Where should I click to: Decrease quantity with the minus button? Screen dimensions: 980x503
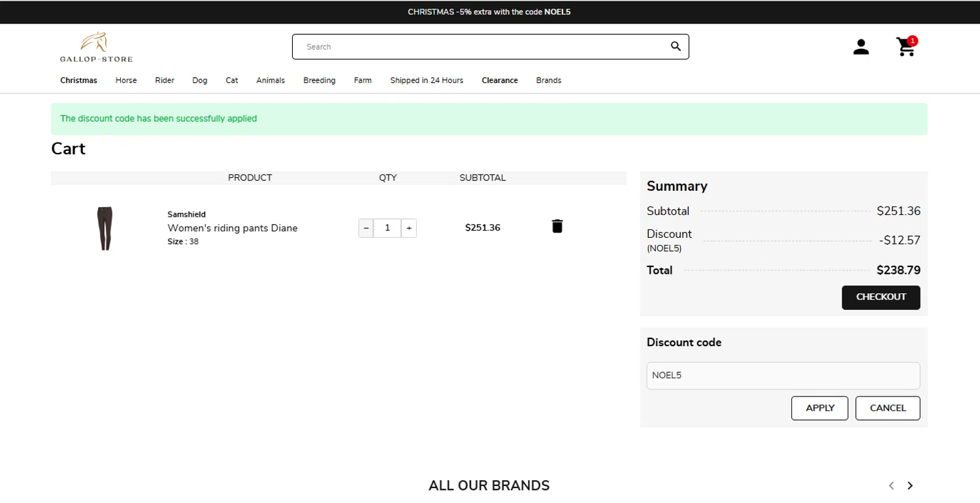tap(366, 228)
